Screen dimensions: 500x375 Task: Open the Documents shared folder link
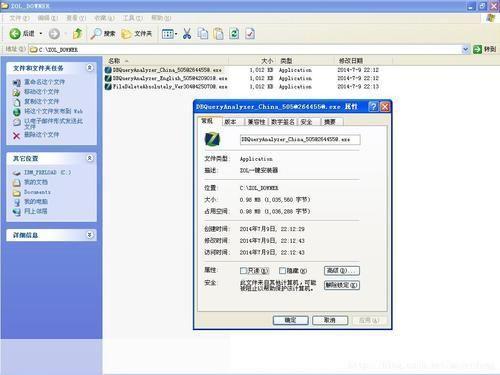tap(37, 192)
